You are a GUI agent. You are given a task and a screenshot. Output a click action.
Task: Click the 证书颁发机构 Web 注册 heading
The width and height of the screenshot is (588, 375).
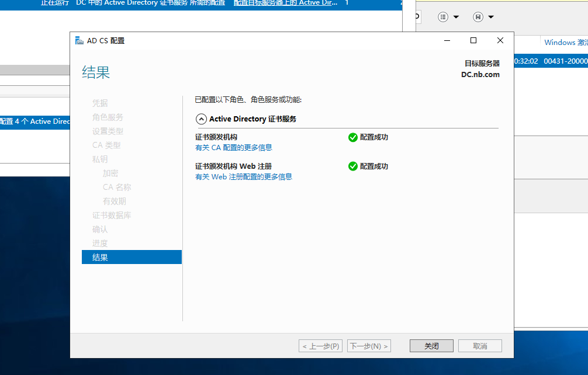click(233, 166)
